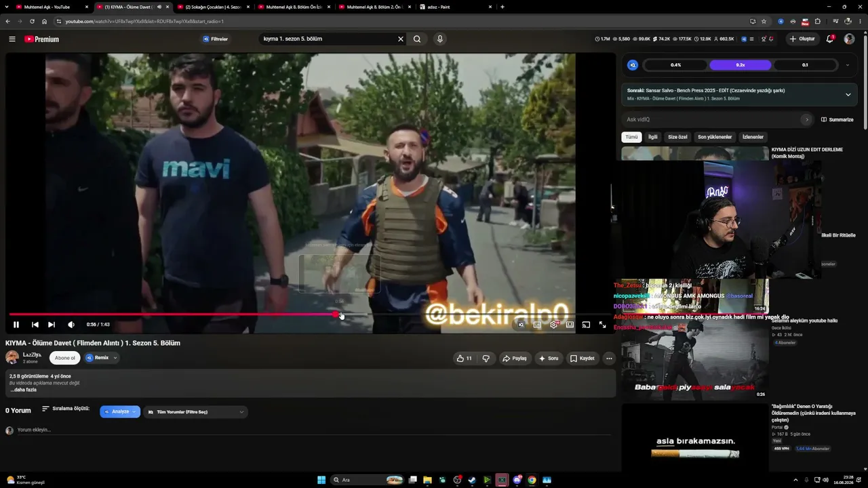The image size is (868, 488).
Task: Click the vidIQ Summarize button
Action: pos(837,120)
